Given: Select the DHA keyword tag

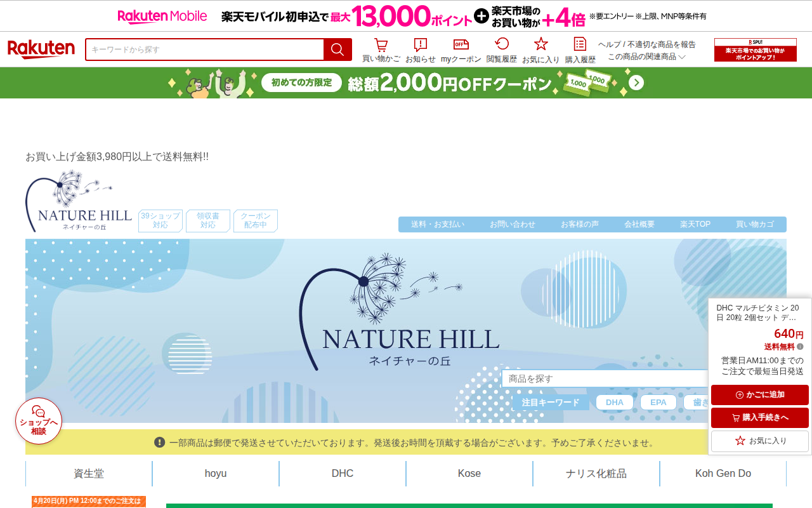Looking at the screenshot, I should click(615, 403).
